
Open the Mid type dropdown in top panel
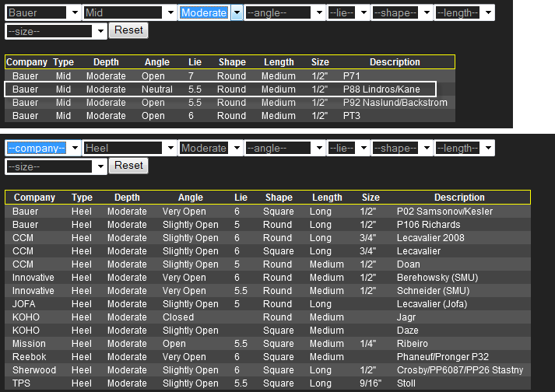coord(129,12)
